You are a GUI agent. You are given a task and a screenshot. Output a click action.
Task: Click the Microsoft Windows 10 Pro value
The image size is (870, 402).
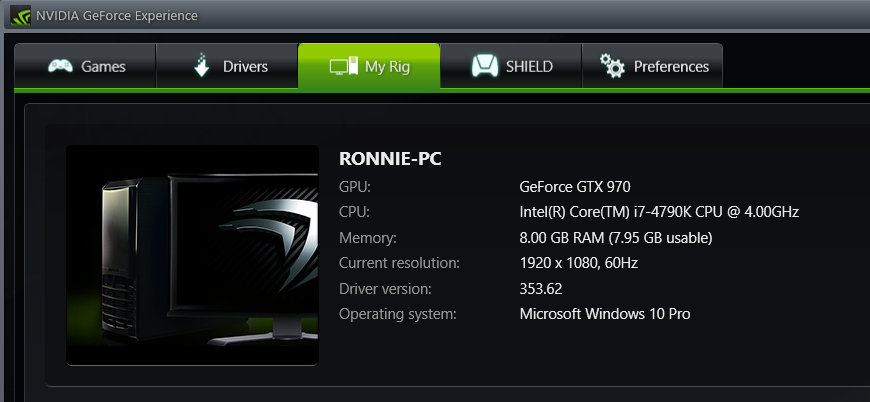click(x=605, y=314)
